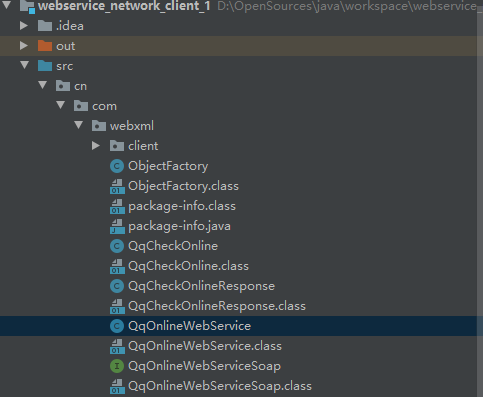Click the QqOnlineWebServiceSoap interface icon
The image size is (483, 397).
117,366
